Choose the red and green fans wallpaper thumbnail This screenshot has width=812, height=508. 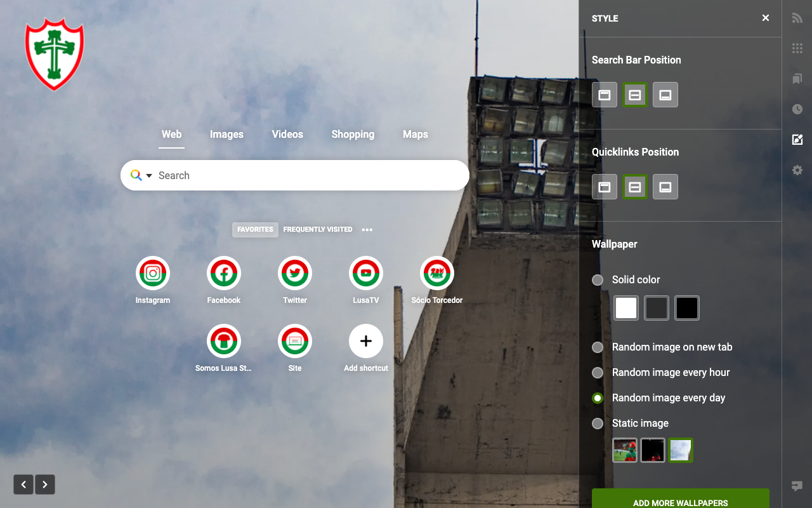625,450
